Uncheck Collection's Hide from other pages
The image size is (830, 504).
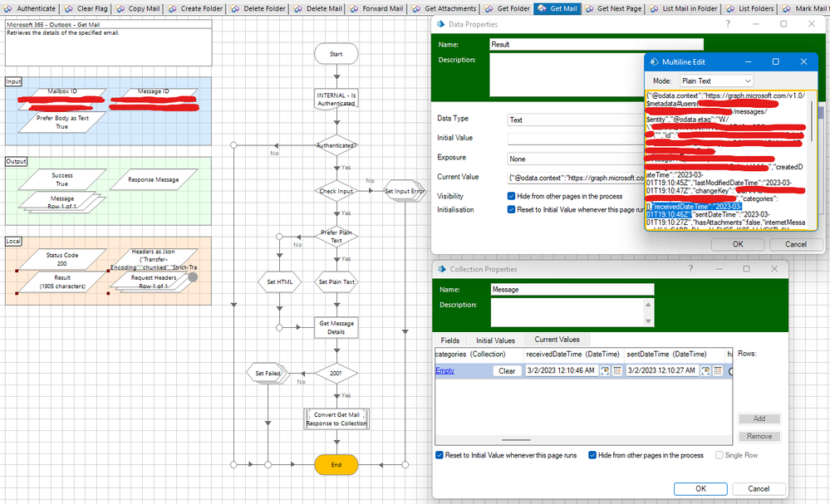pyautogui.click(x=592, y=455)
